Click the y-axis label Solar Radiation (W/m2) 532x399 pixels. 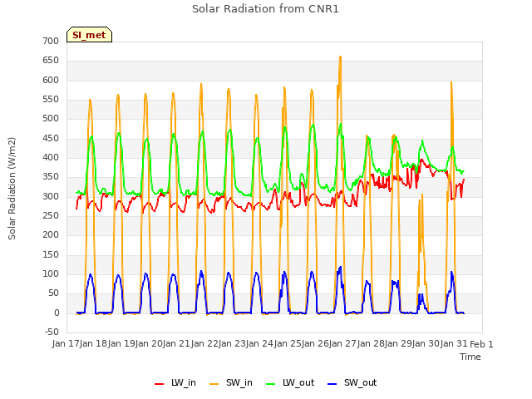[12, 189]
